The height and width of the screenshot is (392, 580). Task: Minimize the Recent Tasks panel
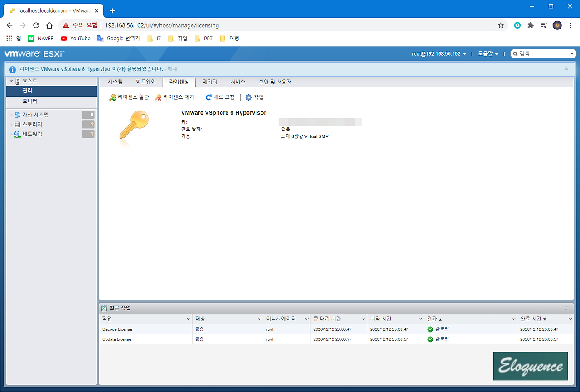coord(567,309)
